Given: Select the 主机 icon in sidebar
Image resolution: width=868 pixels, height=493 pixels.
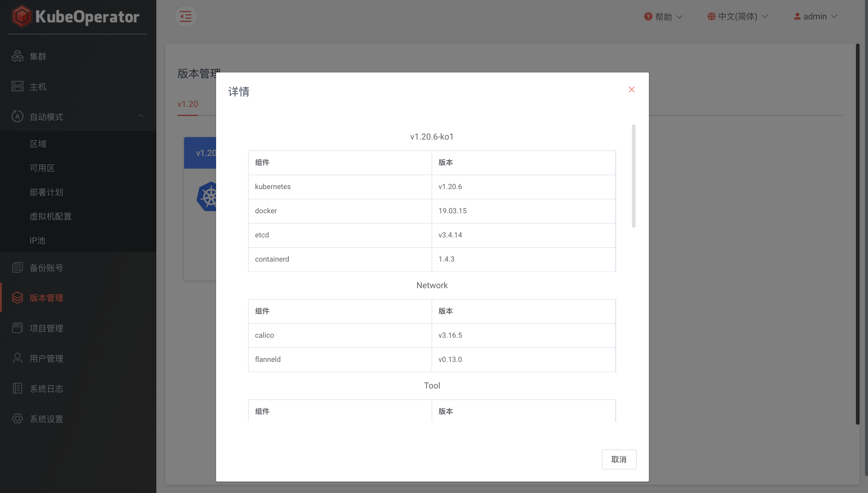Looking at the screenshot, I should point(18,86).
